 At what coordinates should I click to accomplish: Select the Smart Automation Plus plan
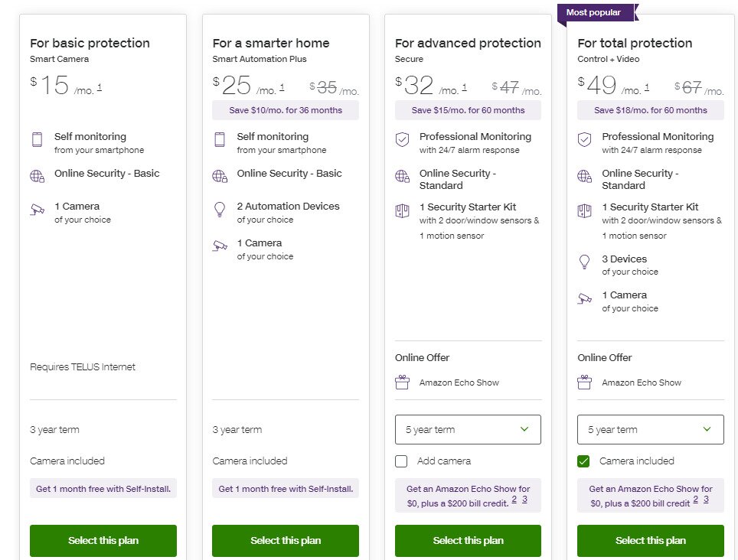[x=286, y=541]
